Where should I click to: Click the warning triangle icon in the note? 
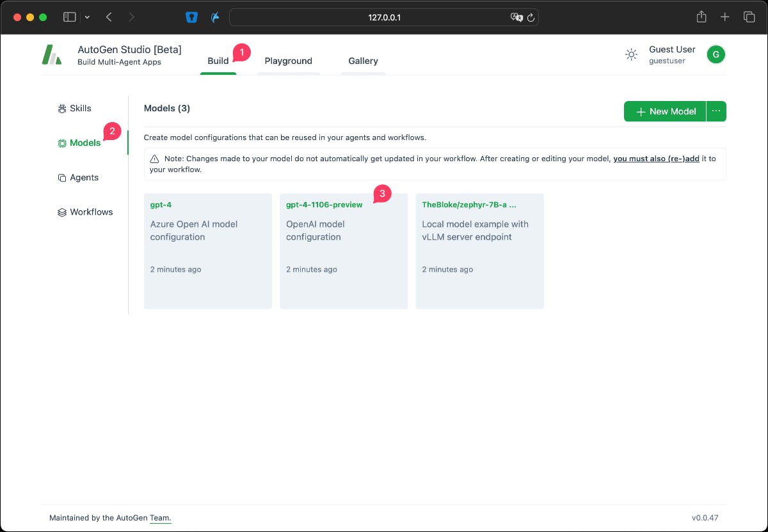click(x=155, y=159)
